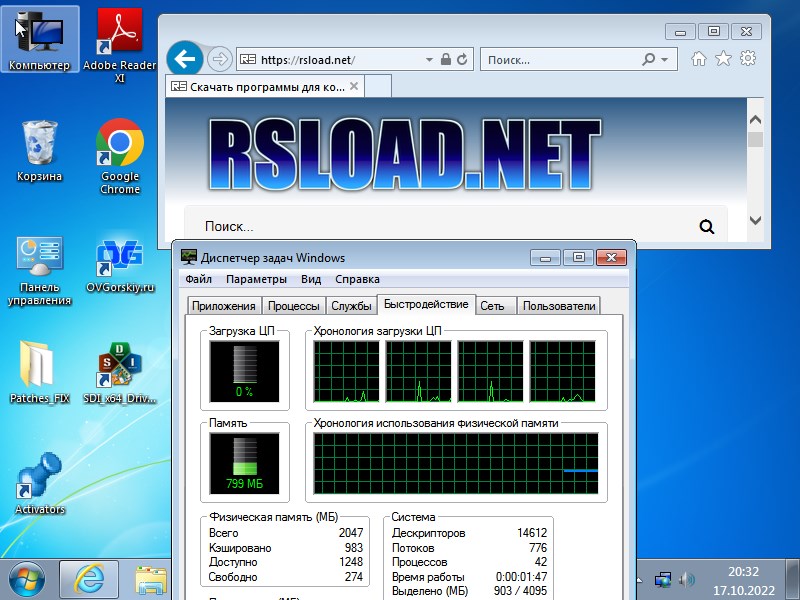Switch to the Пользователи tab
Viewport: 800px width, 600px height.
[x=559, y=306]
